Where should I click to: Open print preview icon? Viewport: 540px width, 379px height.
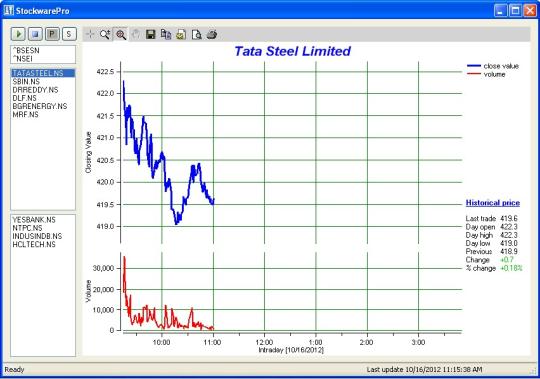click(x=197, y=34)
